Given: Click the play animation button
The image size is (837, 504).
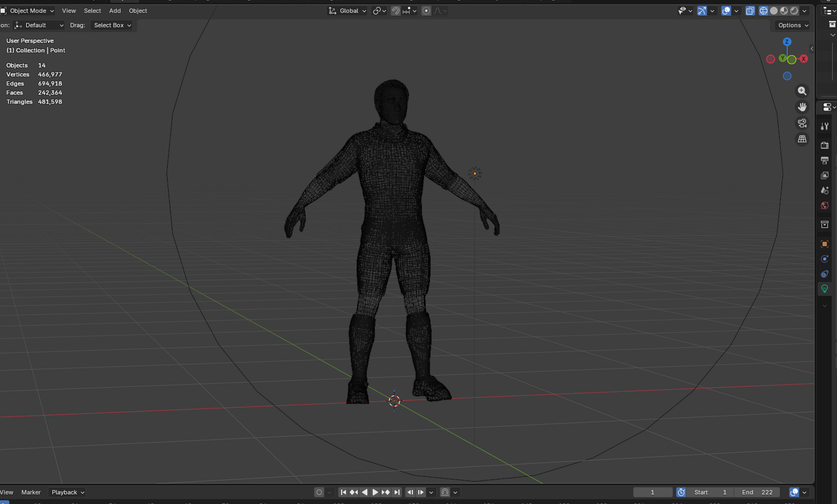Looking at the screenshot, I should click(x=375, y=492).
